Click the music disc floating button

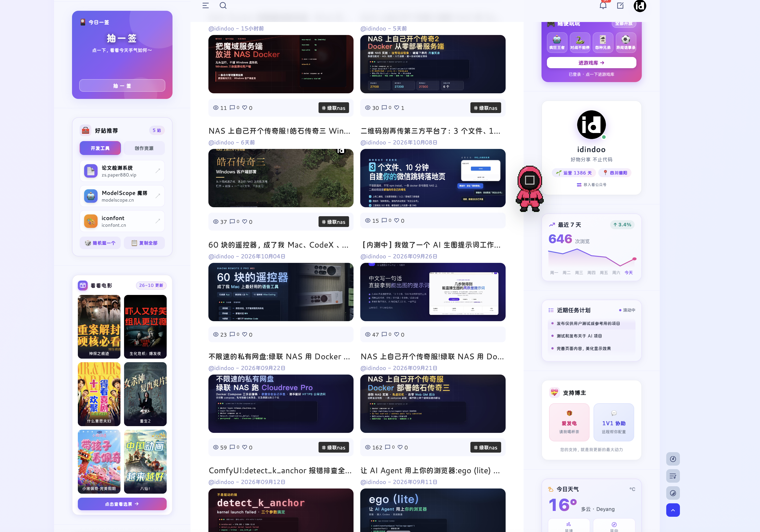673,459
